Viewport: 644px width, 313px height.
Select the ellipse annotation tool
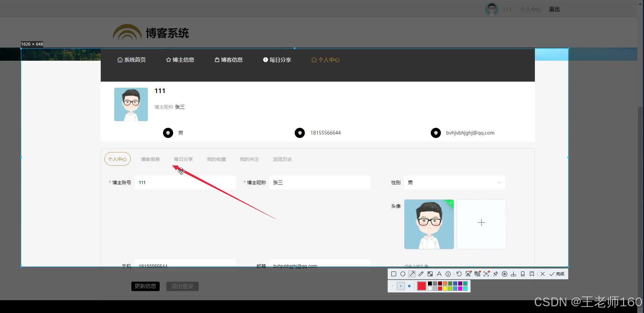[403, 274]
